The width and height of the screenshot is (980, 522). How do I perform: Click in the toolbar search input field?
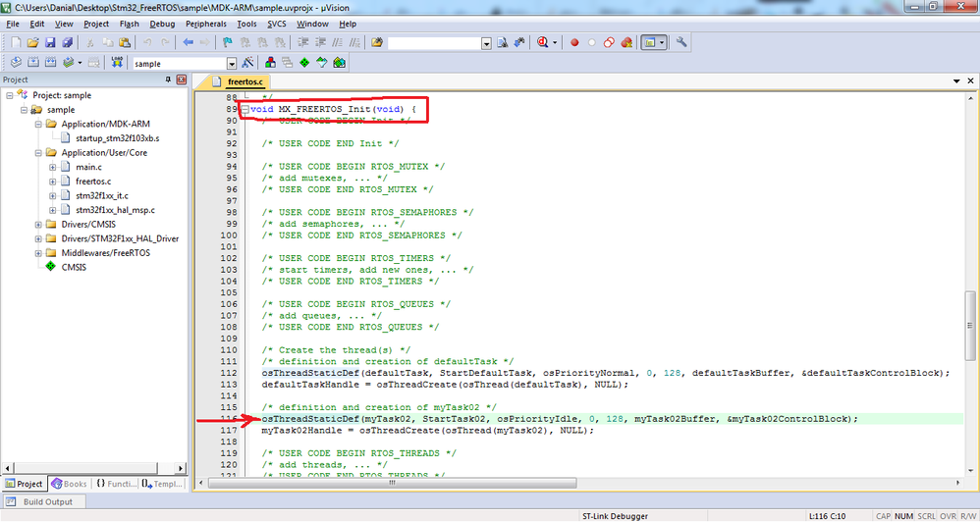434,43
